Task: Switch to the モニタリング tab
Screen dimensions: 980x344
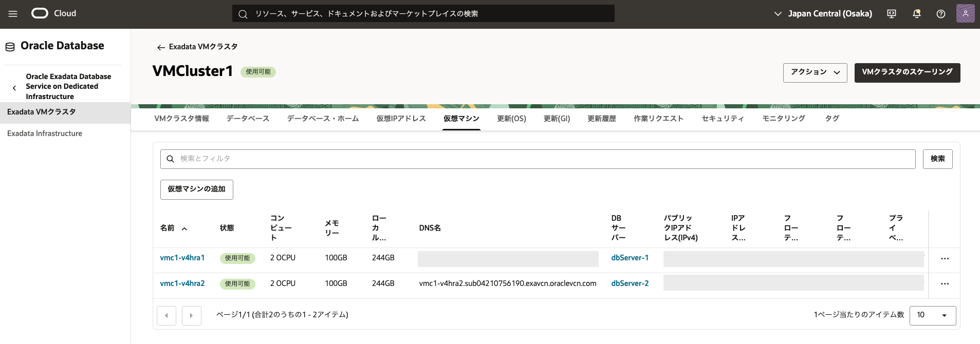Action: tap(783, 119)
